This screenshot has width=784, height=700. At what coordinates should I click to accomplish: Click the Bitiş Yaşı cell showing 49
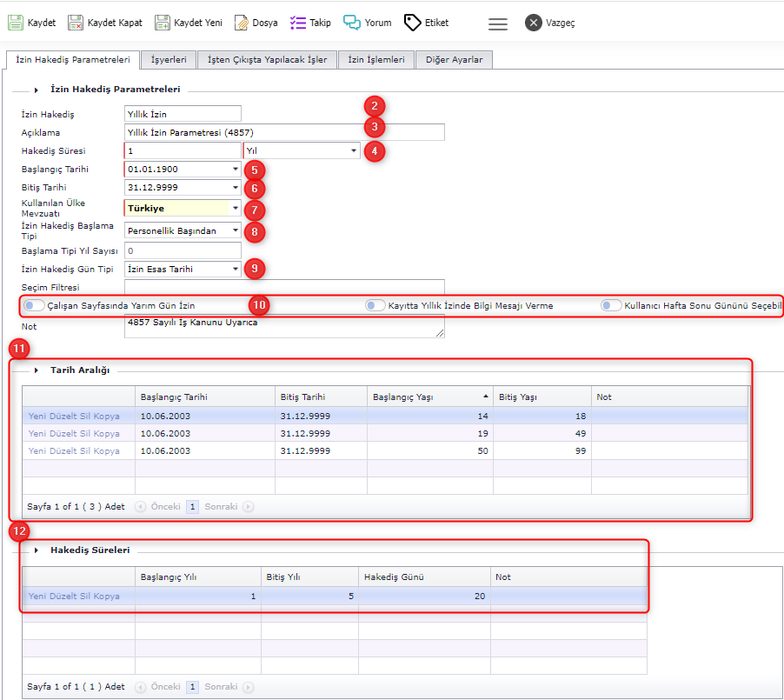pos(542,434)
